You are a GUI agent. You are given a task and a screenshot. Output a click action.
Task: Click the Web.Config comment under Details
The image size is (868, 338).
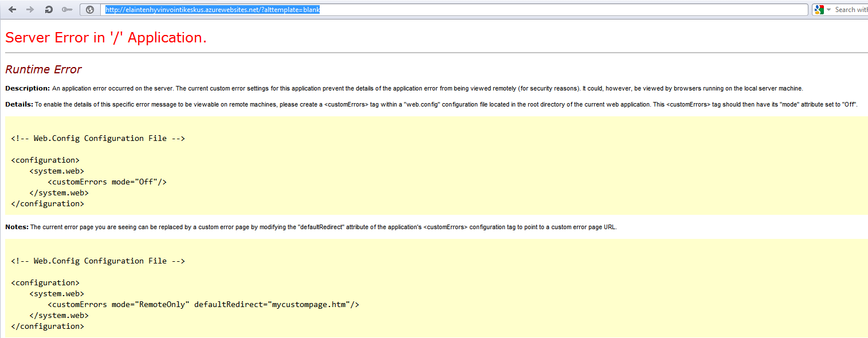click(98, 138)
